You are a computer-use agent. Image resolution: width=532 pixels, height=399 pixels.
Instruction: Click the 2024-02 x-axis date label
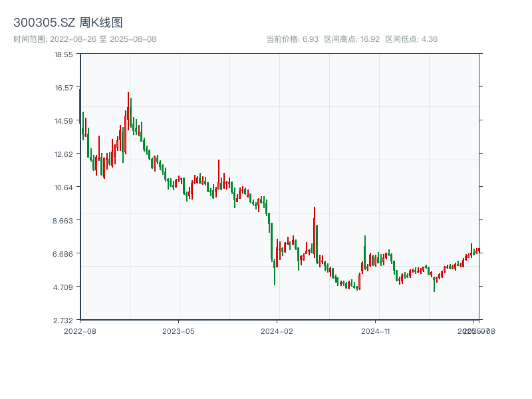point(277,331)
